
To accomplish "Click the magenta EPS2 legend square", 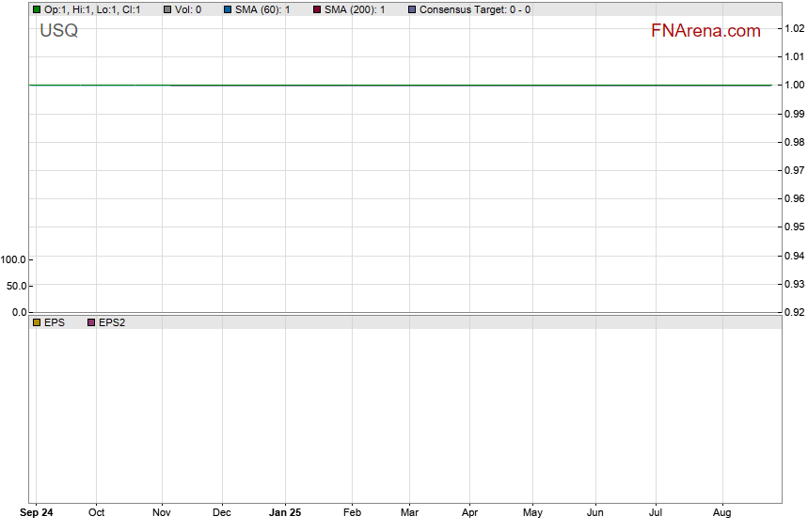I will [x=91, y=322].
